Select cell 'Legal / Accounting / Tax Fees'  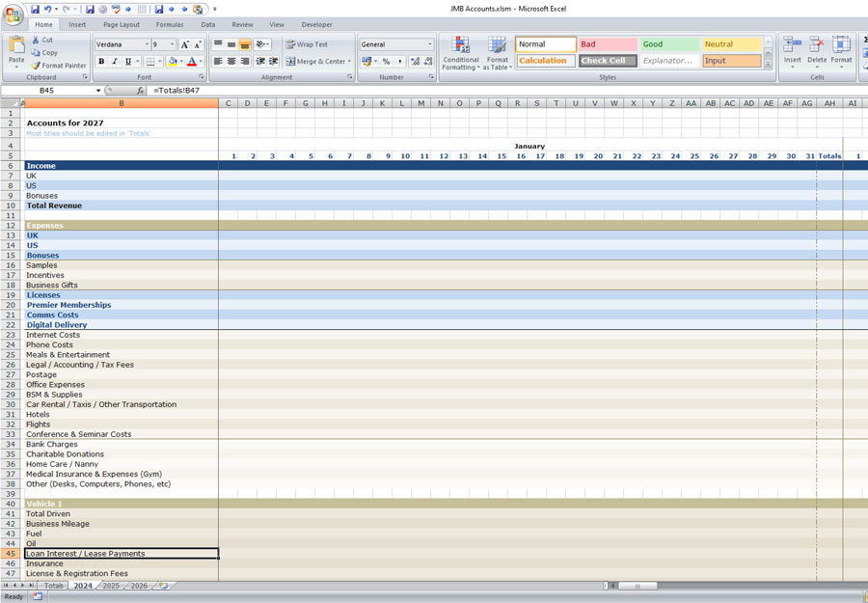(x=122, y=365)
